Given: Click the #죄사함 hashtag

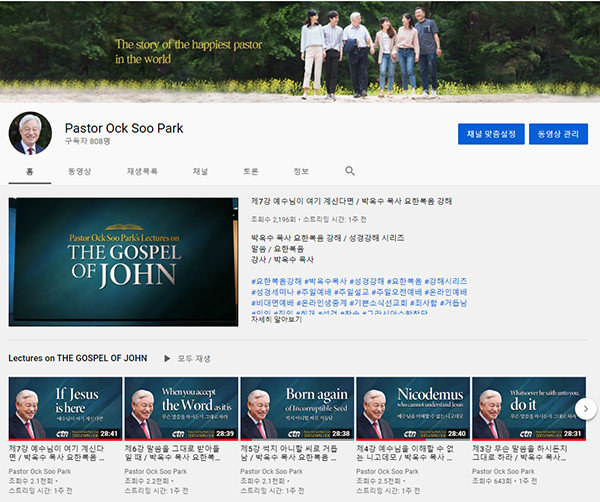Looking at the screenshot, I should point(423,303).
